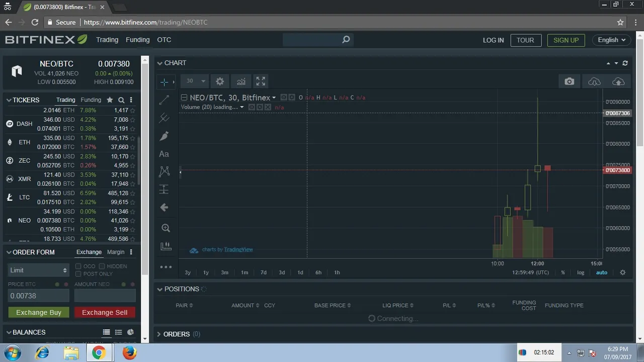644x362 pixels.
Task: Switch balances to detailed list view
Action: click(x=107, y=332)
